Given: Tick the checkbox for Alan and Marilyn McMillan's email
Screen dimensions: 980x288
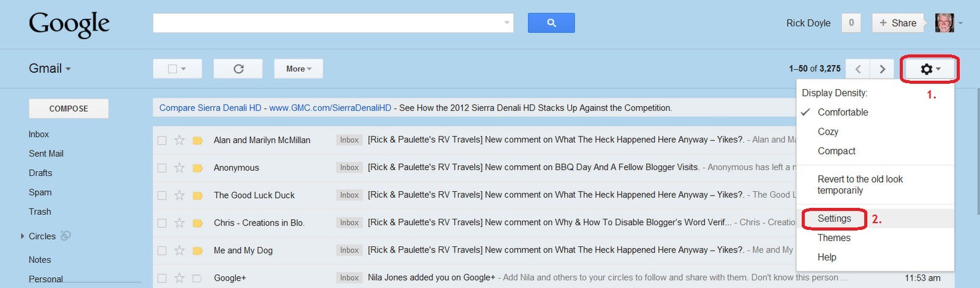Looking at the screenshot, I should [162, 140].
